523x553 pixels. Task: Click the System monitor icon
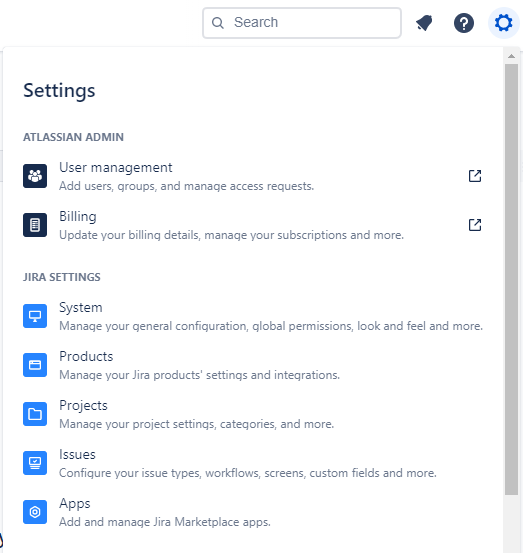click(35, 316)
